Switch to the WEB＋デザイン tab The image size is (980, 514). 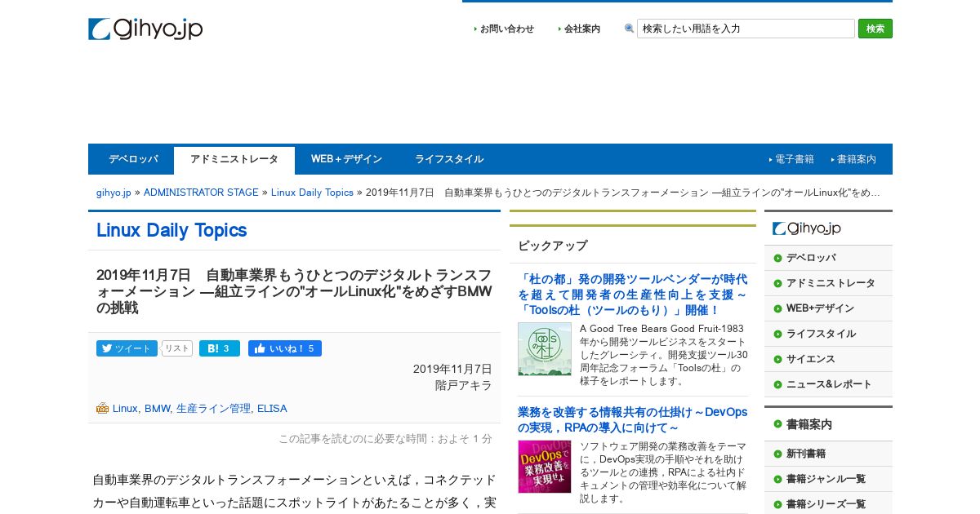(346, 159)
